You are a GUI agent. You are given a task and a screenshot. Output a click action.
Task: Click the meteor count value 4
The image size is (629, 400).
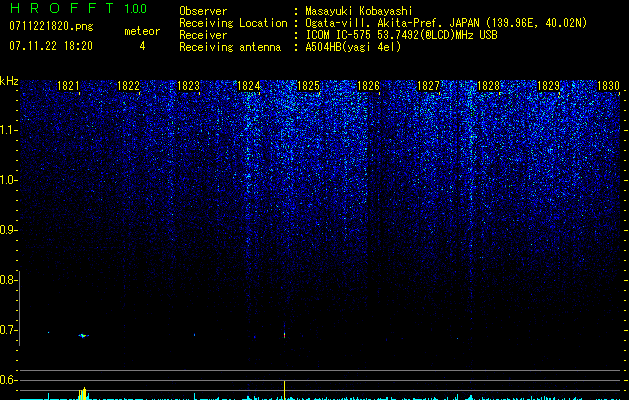click(x=142, y=46)
